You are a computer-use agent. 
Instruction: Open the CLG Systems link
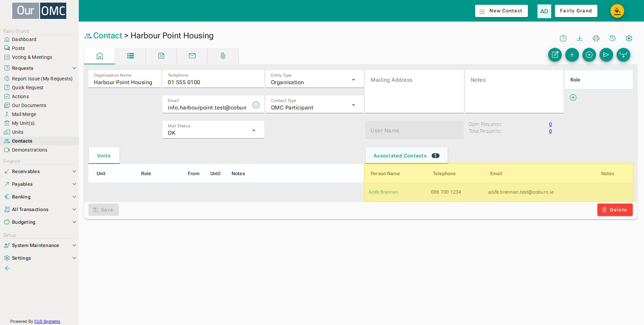click(x=47, y=322)
